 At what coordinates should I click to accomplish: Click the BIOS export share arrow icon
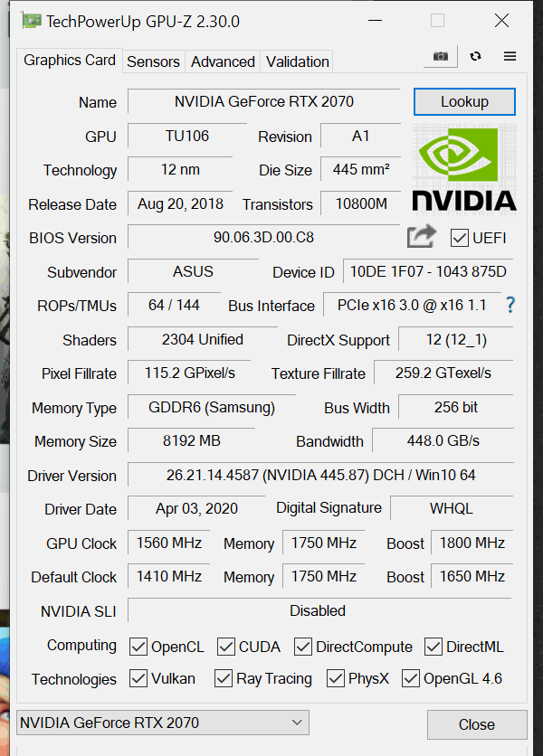[x=421, y=236]
